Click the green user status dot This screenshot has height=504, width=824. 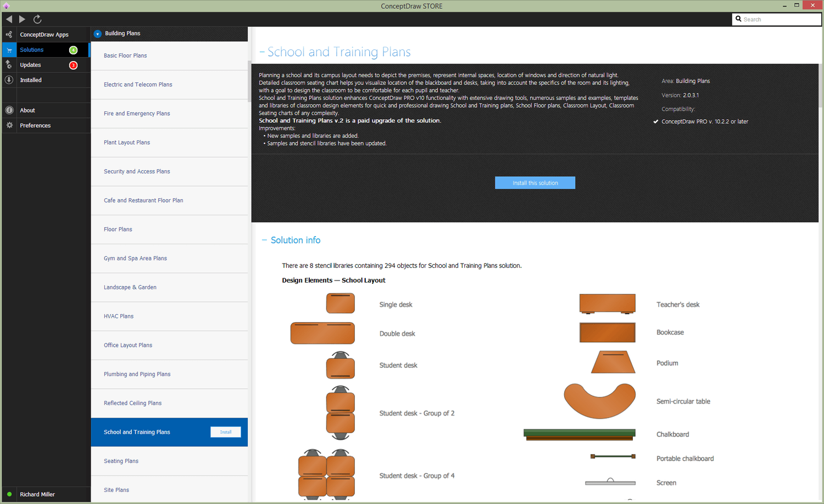click(x=9, y=494)
